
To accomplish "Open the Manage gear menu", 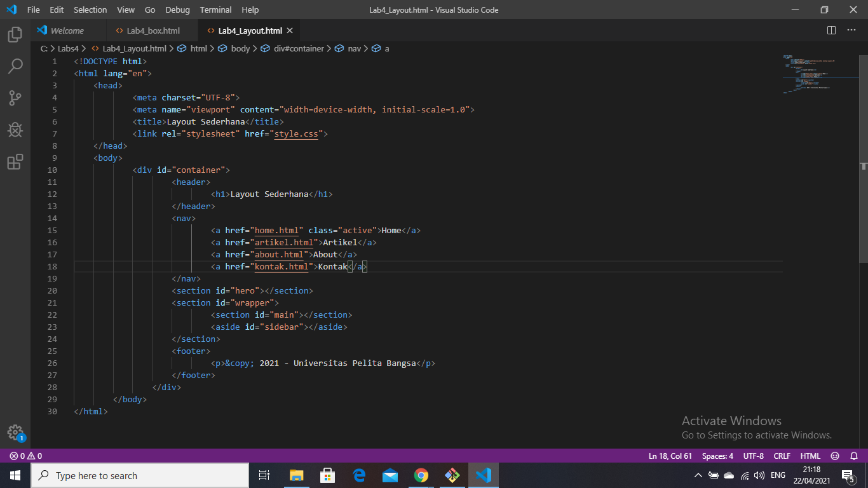I will pyautogui.click(x=14, y=433).
